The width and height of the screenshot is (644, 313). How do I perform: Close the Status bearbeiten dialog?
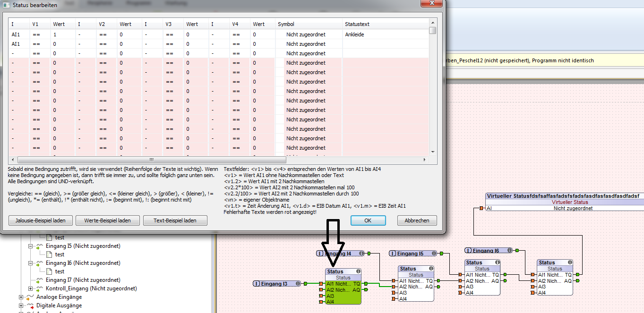coord(431,4)
